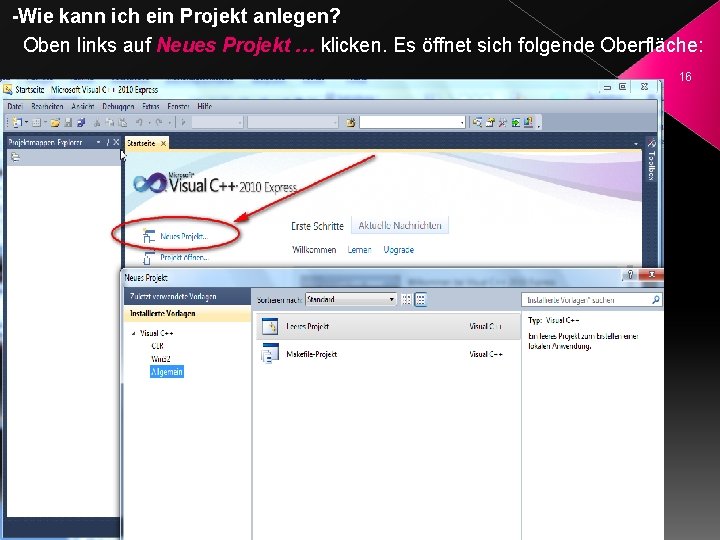Click the help question mark in Neues Projekt dialog
The image size is (720, 540).
(630, 275)
